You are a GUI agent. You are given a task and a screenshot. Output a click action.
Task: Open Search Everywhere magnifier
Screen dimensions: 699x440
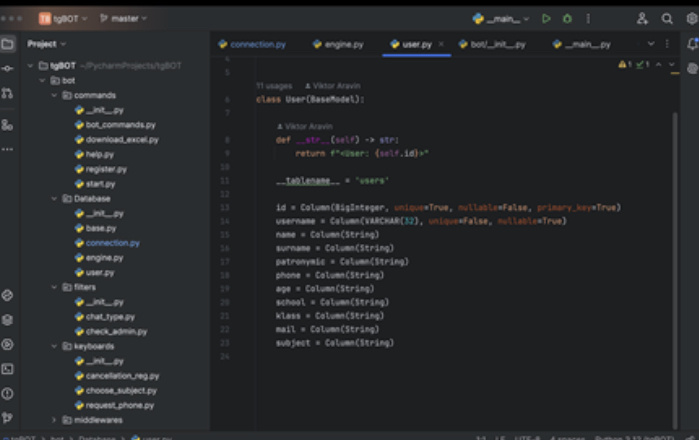(667, 19)
